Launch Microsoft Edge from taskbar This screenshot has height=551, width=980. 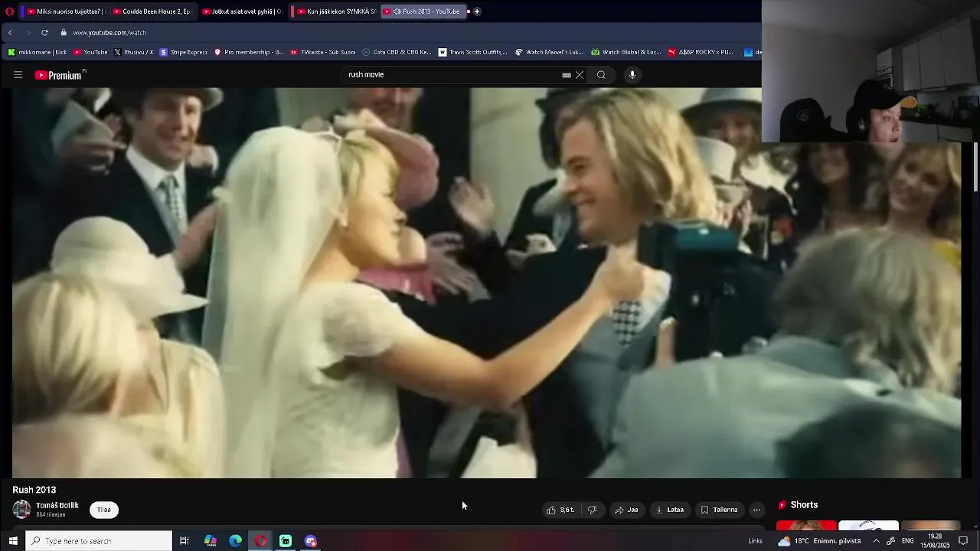point(236,541)
